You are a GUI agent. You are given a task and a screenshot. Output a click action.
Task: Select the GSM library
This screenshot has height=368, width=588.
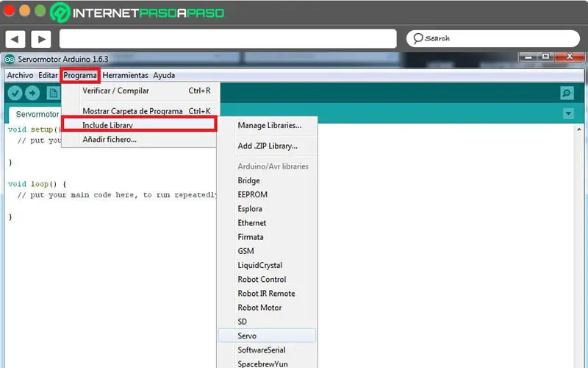click(268, 251)
